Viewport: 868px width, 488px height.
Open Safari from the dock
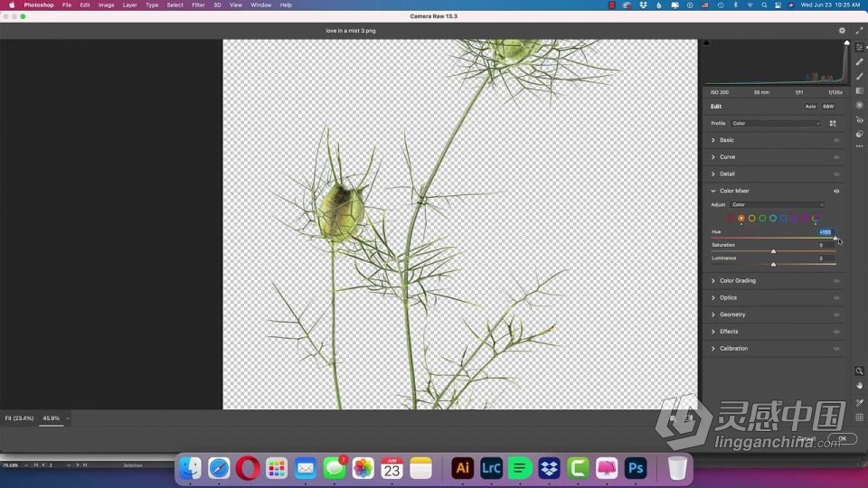[219, 468]
